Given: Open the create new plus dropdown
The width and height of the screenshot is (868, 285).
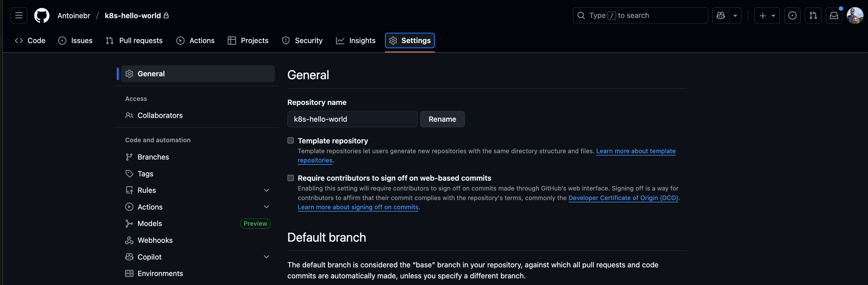Looking at the screenshot, I should [767, 16].
